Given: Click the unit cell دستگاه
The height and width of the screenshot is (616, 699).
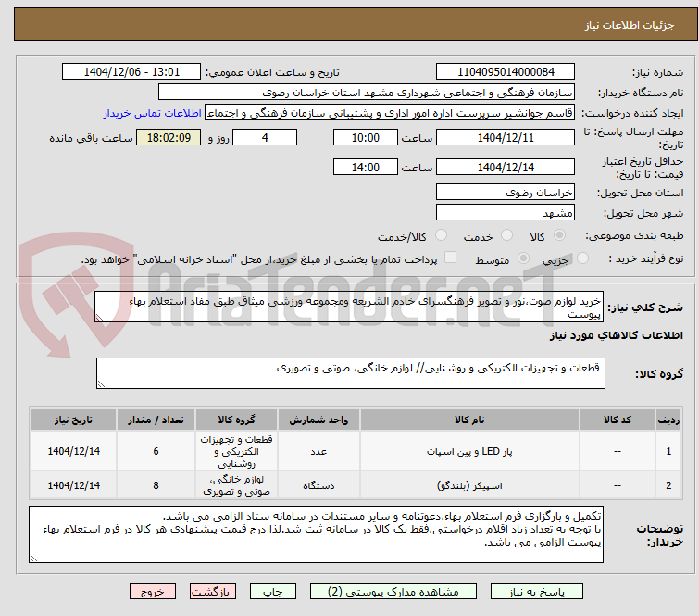Looking at the screenshot, I should click(318, 485).
